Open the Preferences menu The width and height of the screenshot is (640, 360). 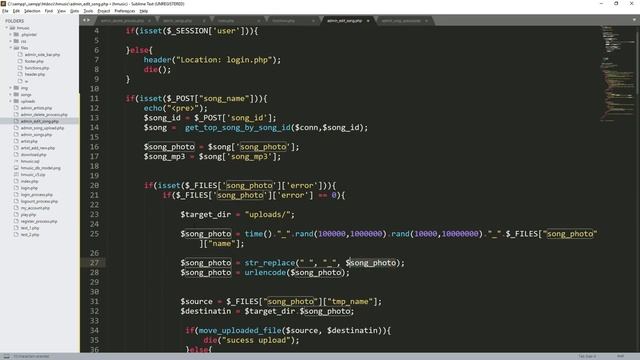pyautogui.click(x=124, y=11)
